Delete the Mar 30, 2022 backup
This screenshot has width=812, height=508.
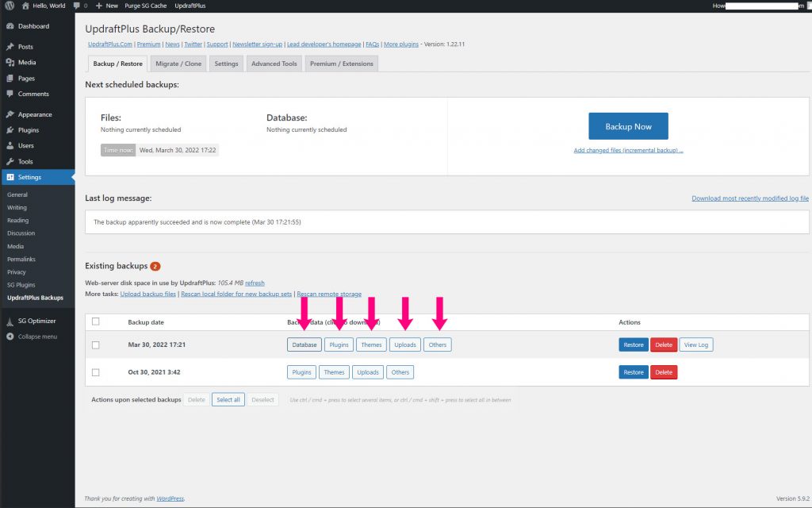tap(664, 344)
